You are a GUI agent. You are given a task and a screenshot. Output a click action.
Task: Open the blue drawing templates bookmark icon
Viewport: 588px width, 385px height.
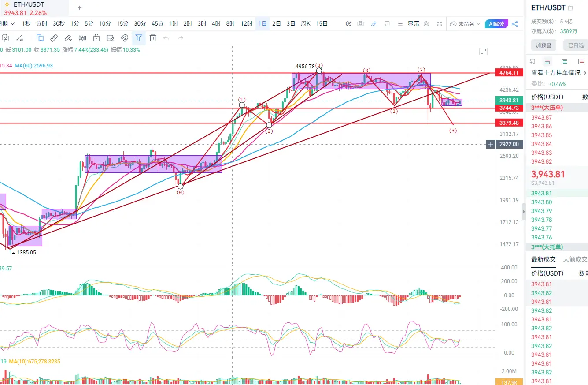click(40, 38)
